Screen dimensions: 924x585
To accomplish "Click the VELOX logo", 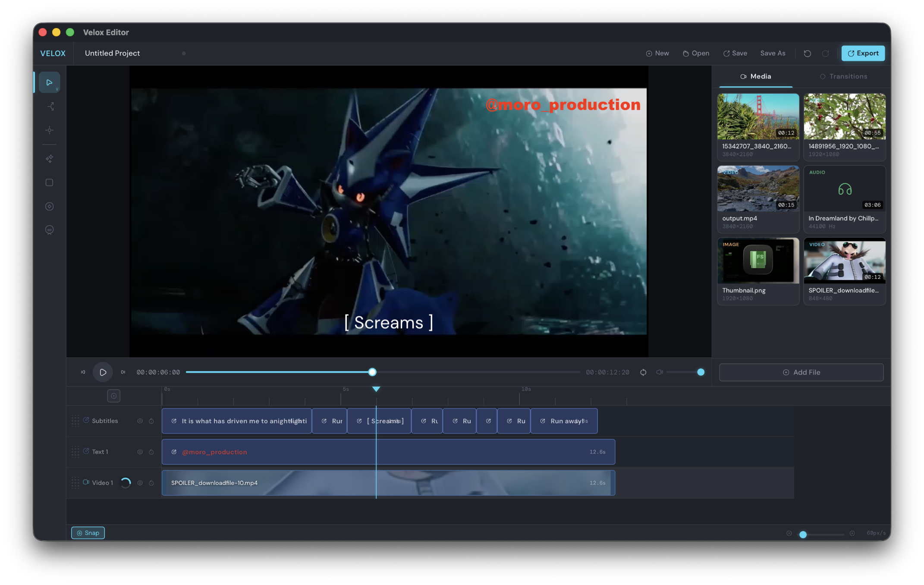I will [x=53, y=53].
